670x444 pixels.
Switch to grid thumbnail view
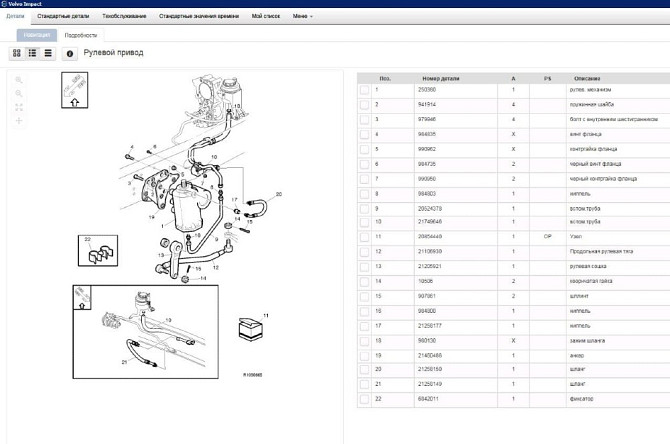tap(17, 53)
